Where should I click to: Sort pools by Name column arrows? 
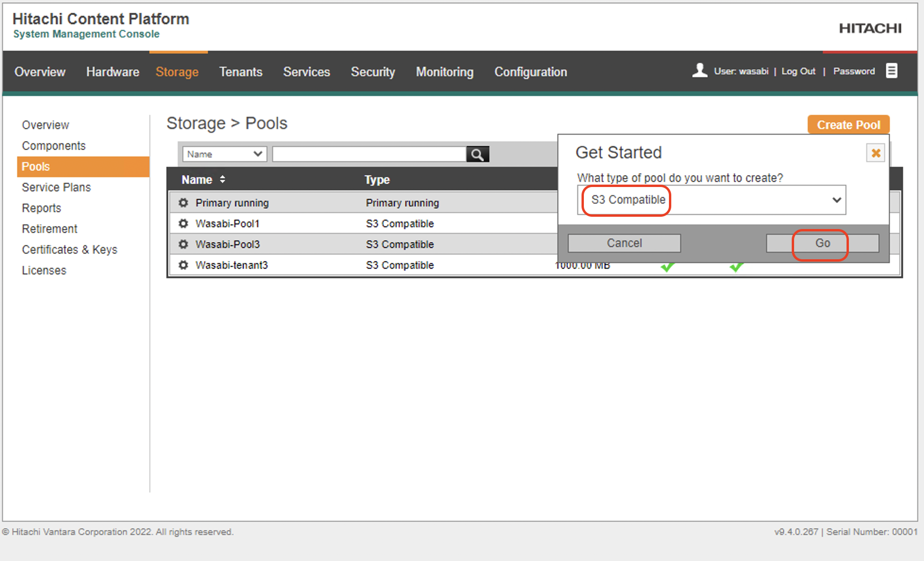point(222,179)
